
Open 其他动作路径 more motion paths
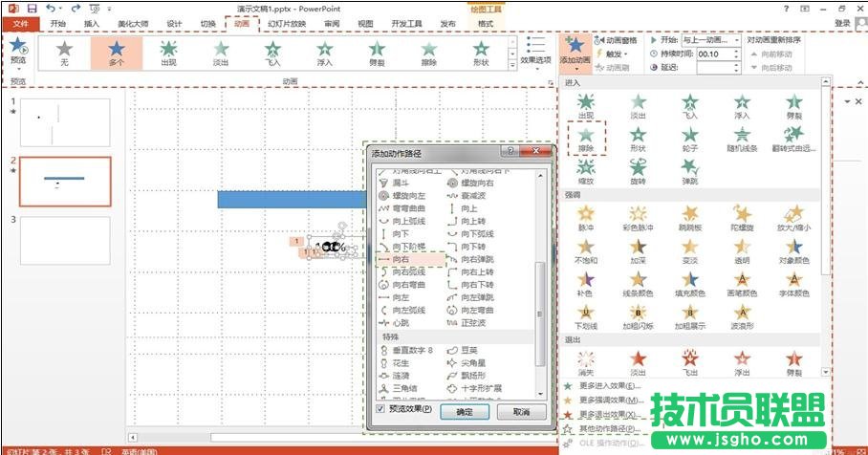pyautogui.click(x=609, y=429)
